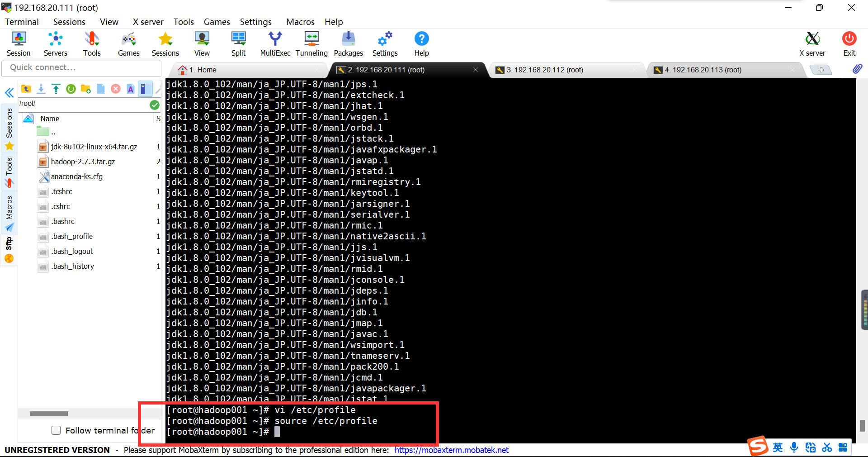Select jdk-8u102-linux-x64.tar.gz file
Screen dimensions: 868x457
click(94, 147)
